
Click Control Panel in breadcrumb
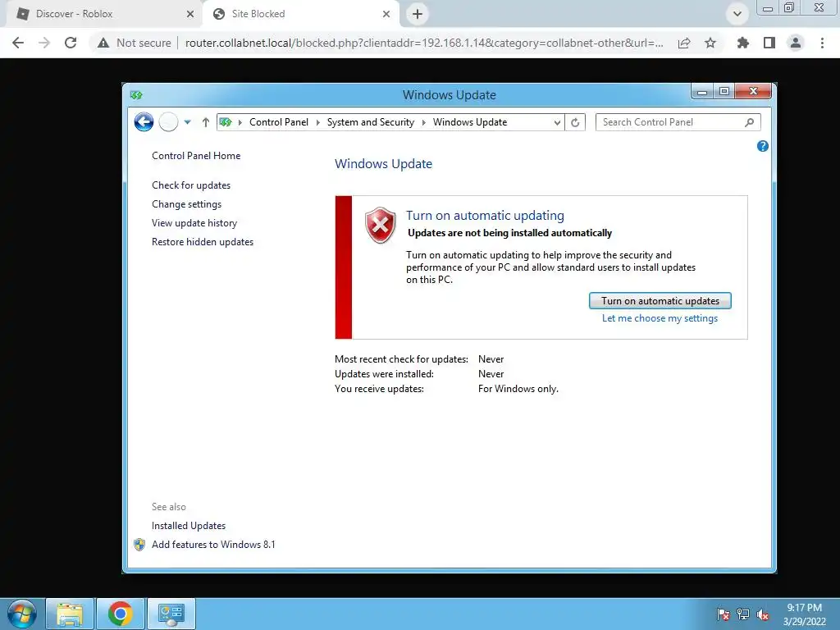click(279, 122)
